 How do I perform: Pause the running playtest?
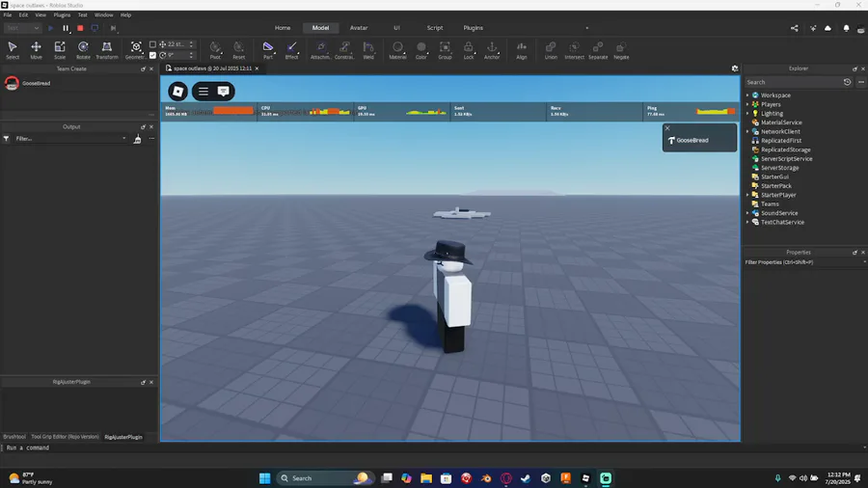(66, 28)
